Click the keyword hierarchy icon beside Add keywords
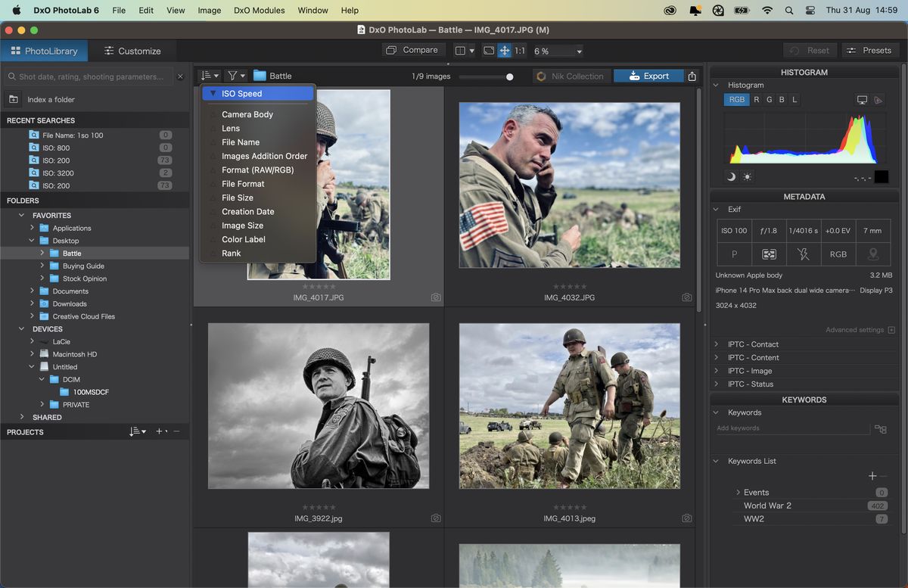 point(880,428)
